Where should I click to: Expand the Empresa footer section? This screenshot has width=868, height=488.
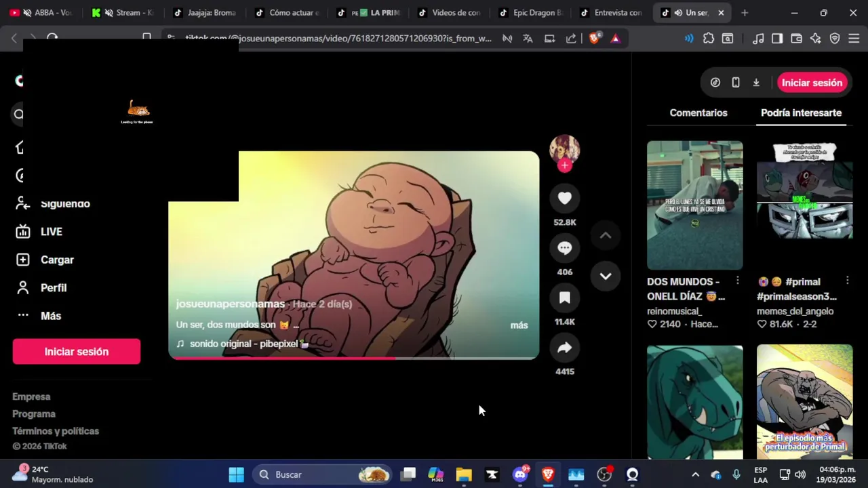31,396
